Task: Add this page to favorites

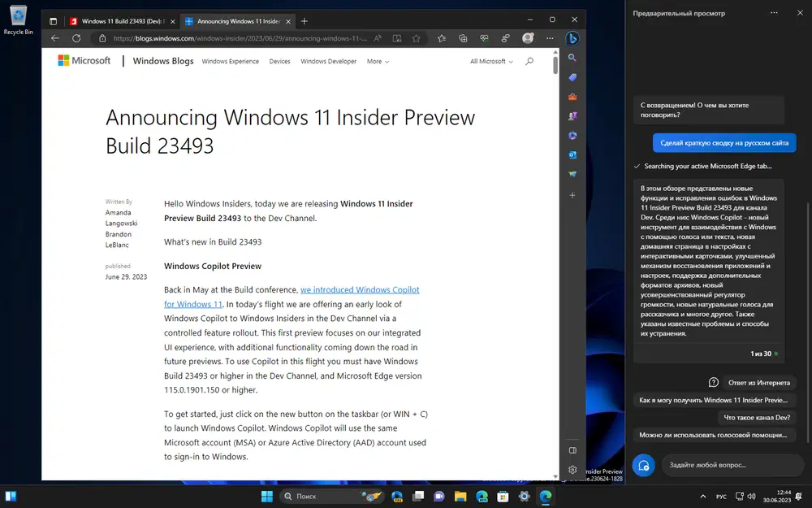Action: coord(416,38)
